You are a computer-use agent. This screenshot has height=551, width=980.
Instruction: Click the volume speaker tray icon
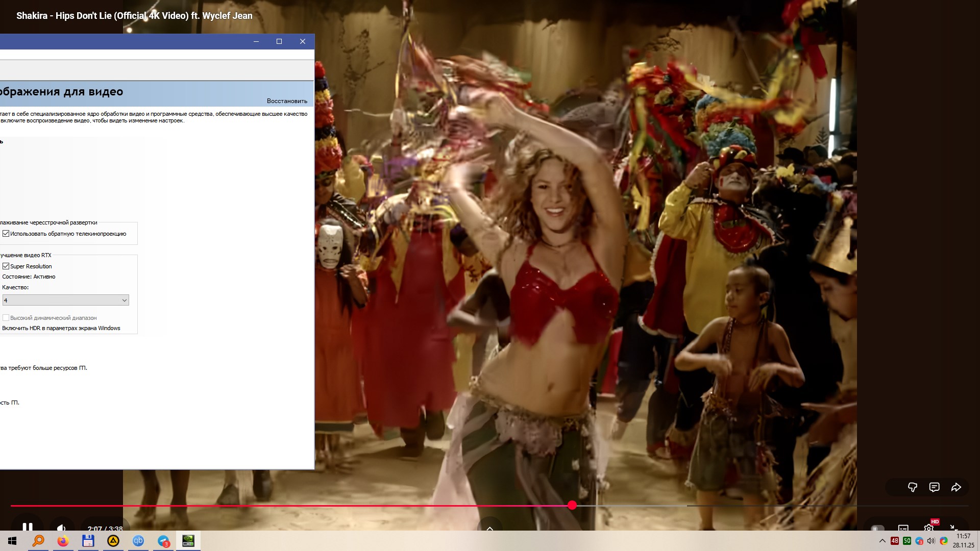(931, 541)
